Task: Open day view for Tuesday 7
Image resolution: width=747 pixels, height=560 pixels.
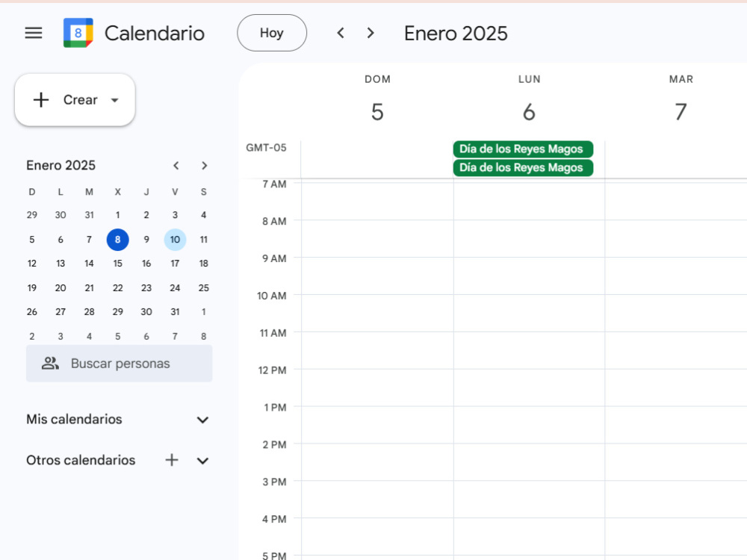Action: 681,113
